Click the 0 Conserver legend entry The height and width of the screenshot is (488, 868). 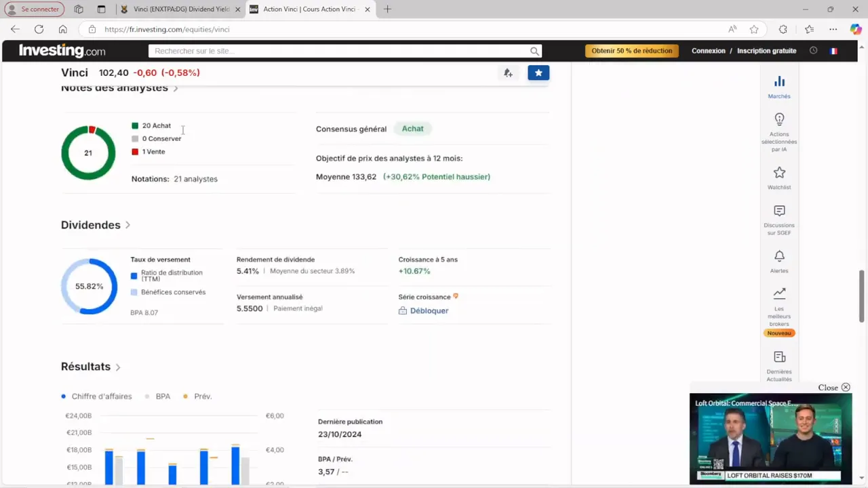click(x=157, y=138)
